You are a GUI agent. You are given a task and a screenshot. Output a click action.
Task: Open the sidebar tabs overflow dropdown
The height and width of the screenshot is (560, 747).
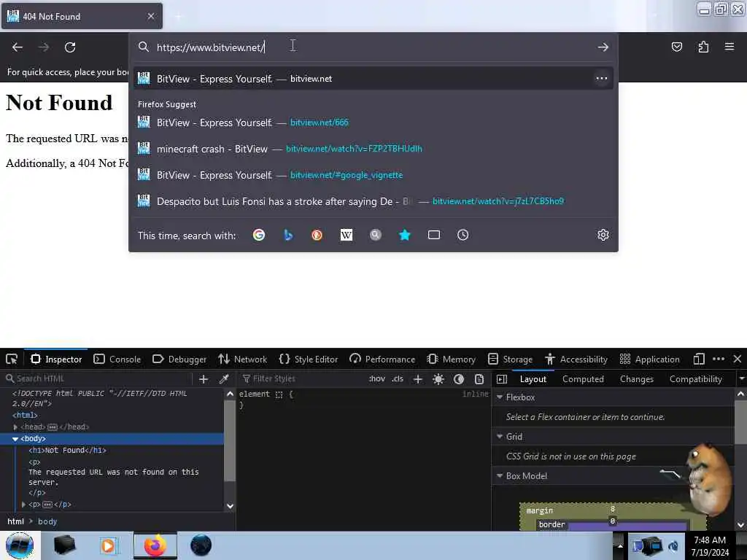[x=741, y=379]
